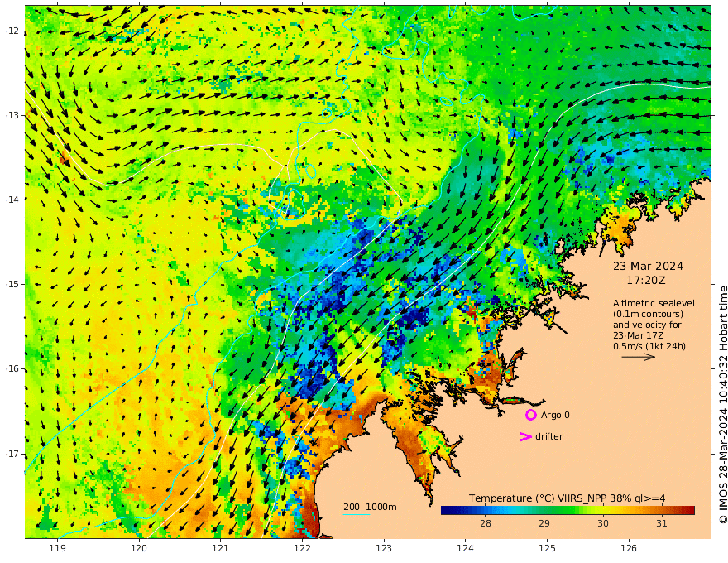This screenshot has height=563, width=728.
Task: Click the "23-Mar-2024" date text
Action: point(648,266)
